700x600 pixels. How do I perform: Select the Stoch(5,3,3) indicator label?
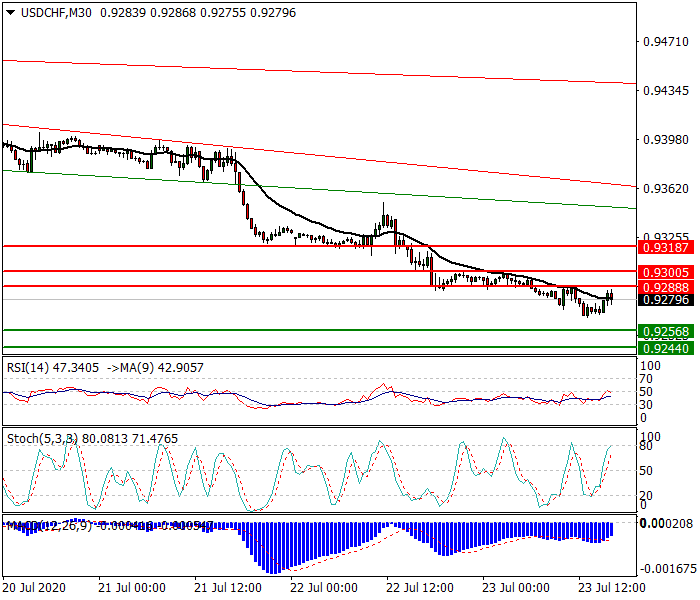tap(42, 439)
